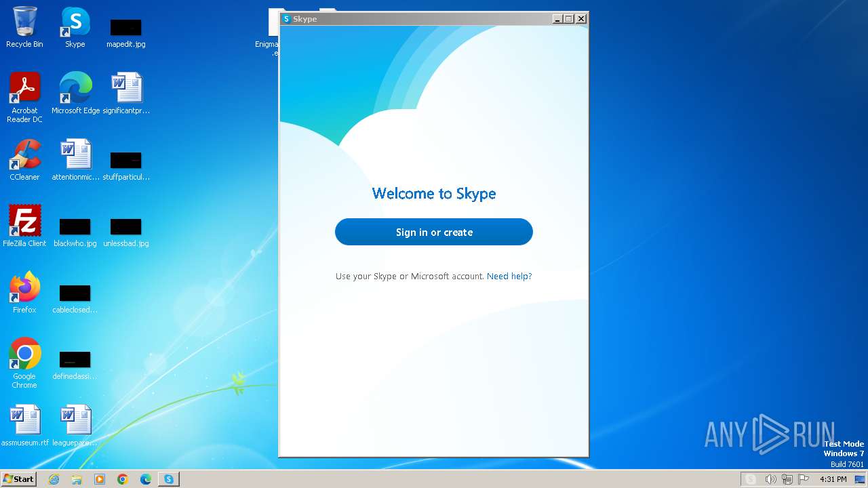Launch Firefox from the desktop

click(24, 293)
